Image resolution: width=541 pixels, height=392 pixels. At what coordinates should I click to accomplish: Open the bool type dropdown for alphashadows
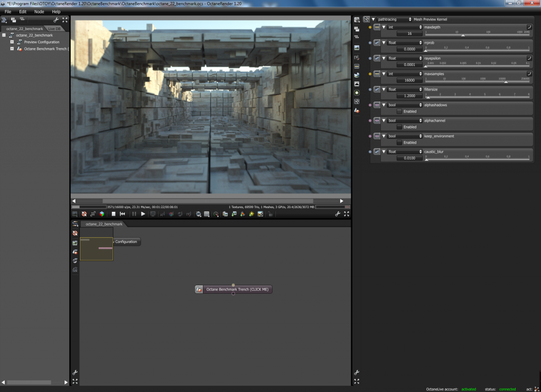405,105
